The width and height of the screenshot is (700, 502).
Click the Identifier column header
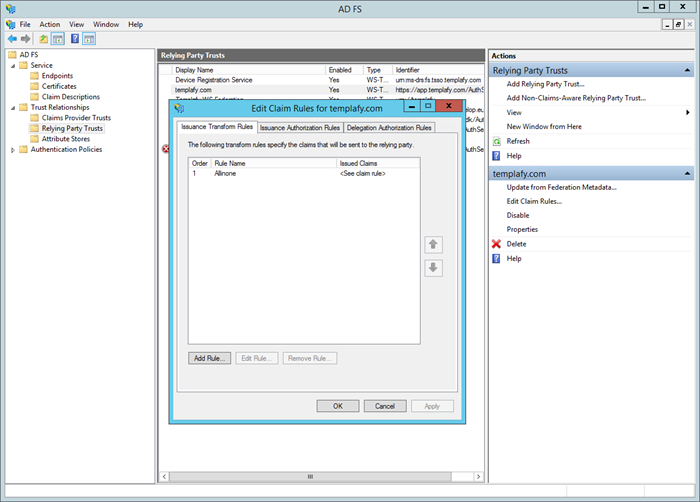tap(438, 70)
